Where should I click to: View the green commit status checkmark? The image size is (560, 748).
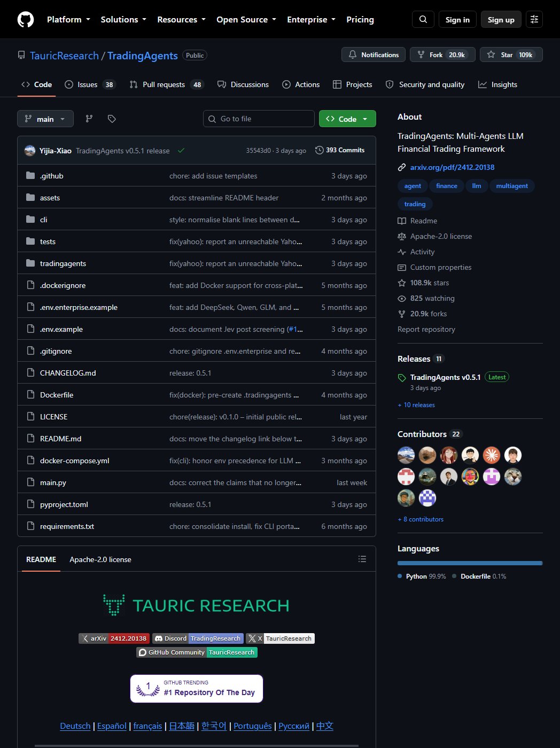[181, 151]
